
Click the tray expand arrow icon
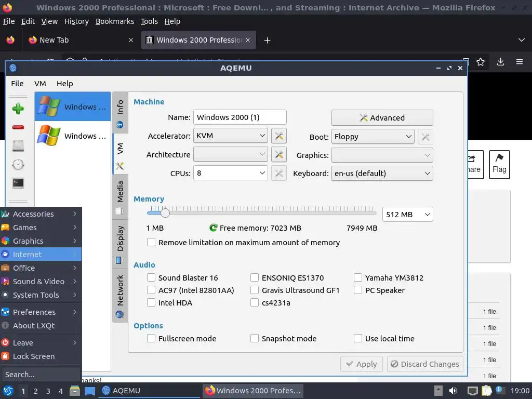coord(438,391)
